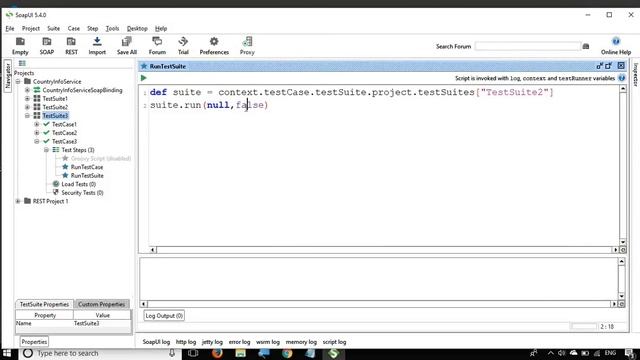Open the SoapUI log tab
This screenshot has height=360, width=640.
pos(156,342)
